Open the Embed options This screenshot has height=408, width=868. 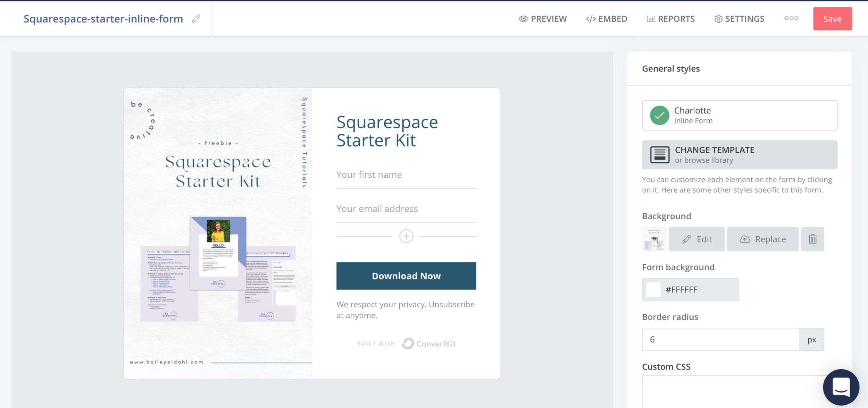[x=607, y=19]
